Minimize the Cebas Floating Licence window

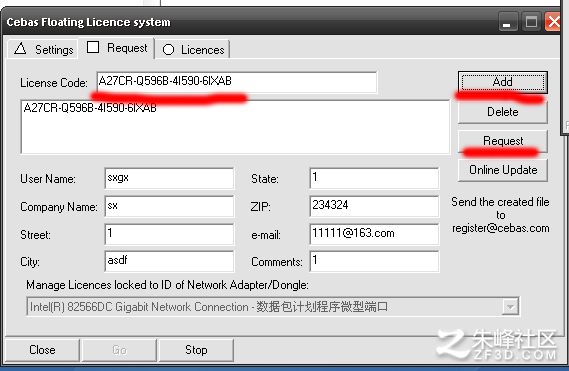coord(507,22)
